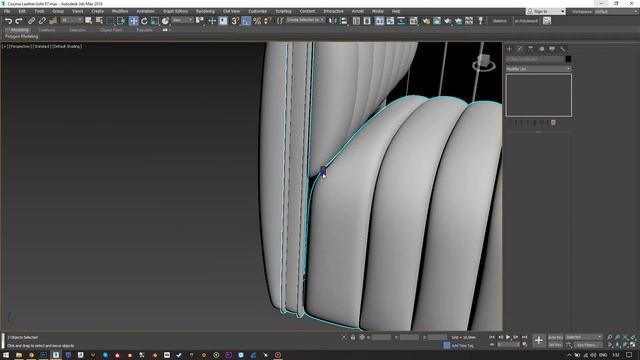Switch to the Modeling ribbon tab

pyautogui.click(x=20, y=30)
